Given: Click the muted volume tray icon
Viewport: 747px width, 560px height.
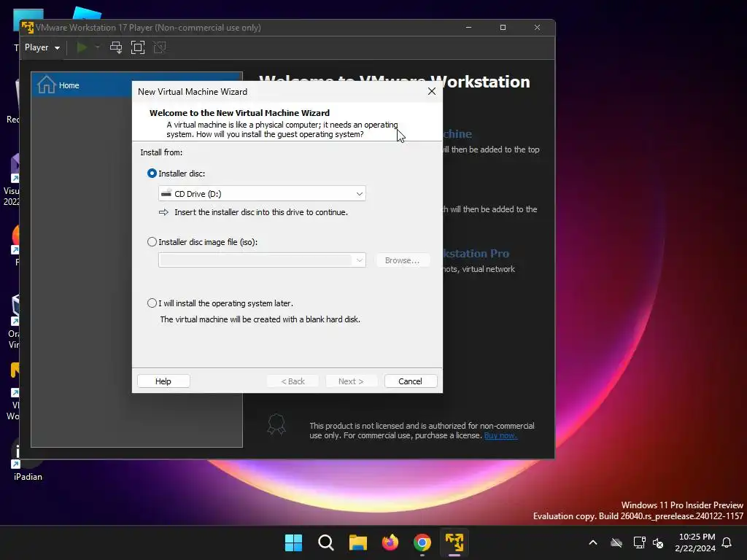Looking at the screenshot, I should coord(658,542).
